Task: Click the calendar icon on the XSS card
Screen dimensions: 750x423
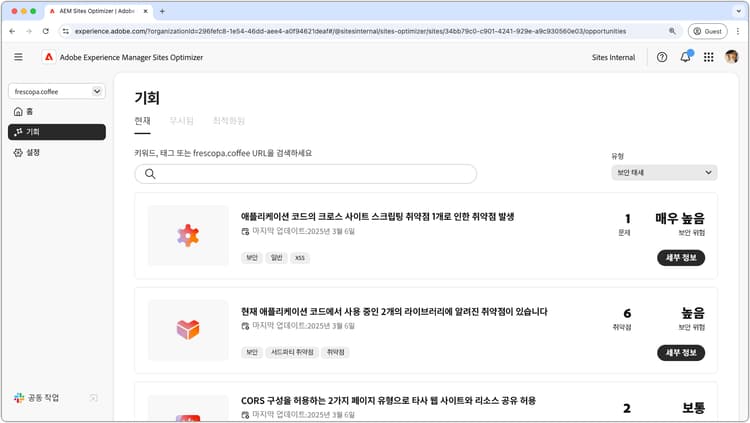Action: point(245,232)
